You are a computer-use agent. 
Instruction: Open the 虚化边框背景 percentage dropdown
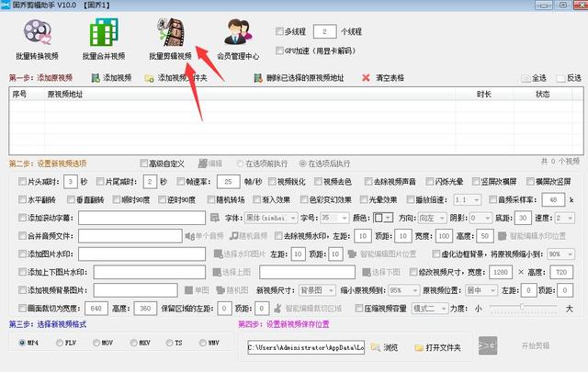click(560, 254)
